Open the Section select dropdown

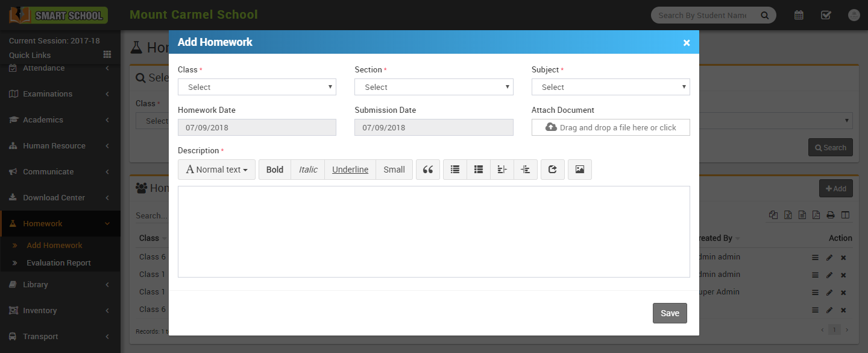click(x=434, y=87)
